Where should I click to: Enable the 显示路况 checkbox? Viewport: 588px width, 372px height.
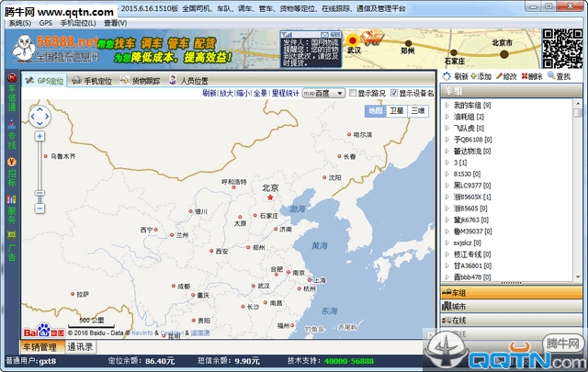click(x=353, y=93)
